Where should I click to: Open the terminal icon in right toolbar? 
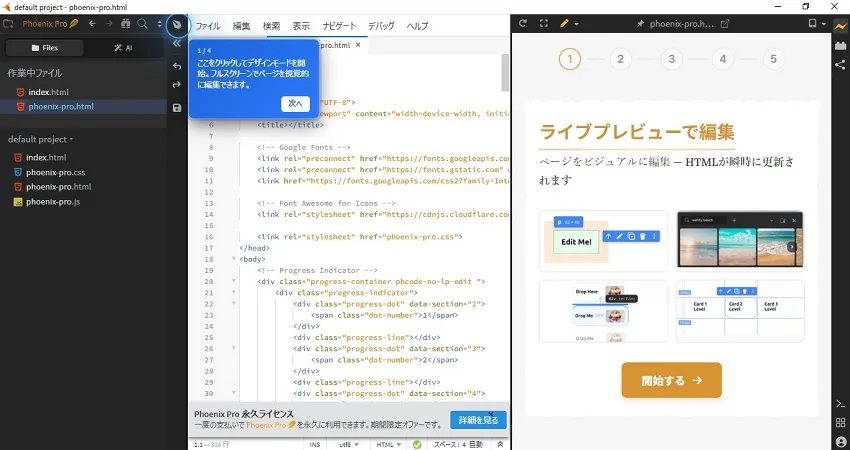(841, 404)
